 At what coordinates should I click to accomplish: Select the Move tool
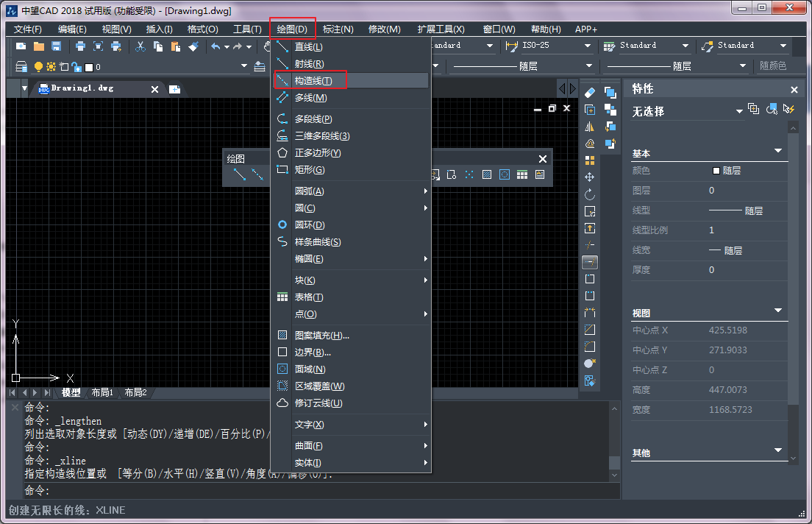click(589, 177)
